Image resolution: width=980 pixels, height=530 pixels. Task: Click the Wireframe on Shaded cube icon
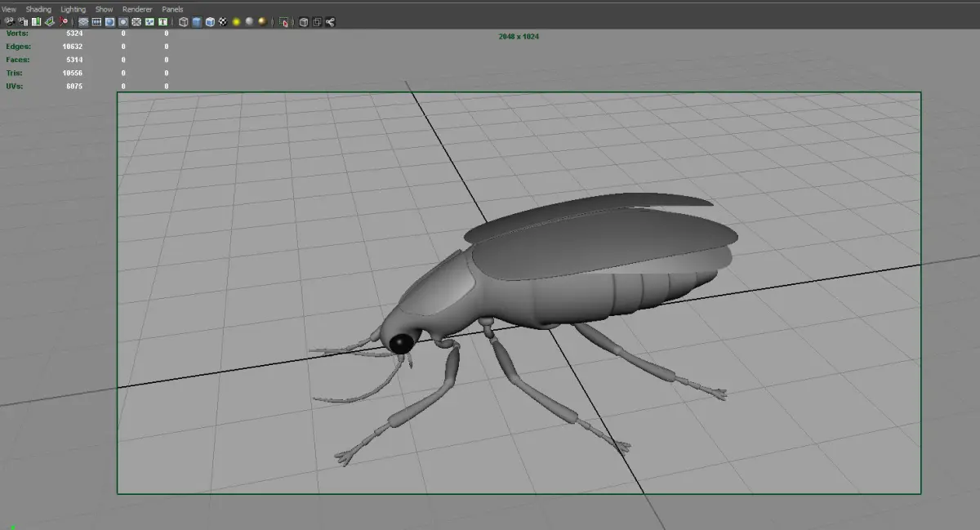pyautogui.click(x=210, y=22)
